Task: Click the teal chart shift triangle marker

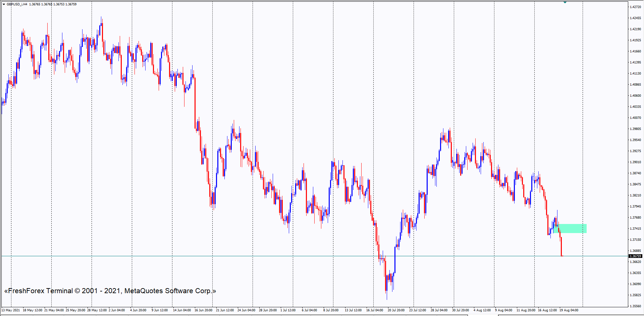Action: (x=565, y=2)
